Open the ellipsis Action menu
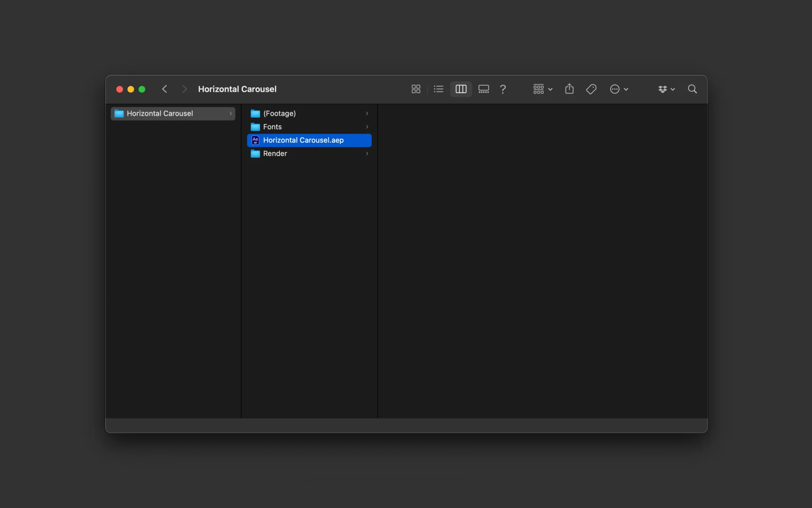This screenshot has height=508, width=812. click(619, 89)
